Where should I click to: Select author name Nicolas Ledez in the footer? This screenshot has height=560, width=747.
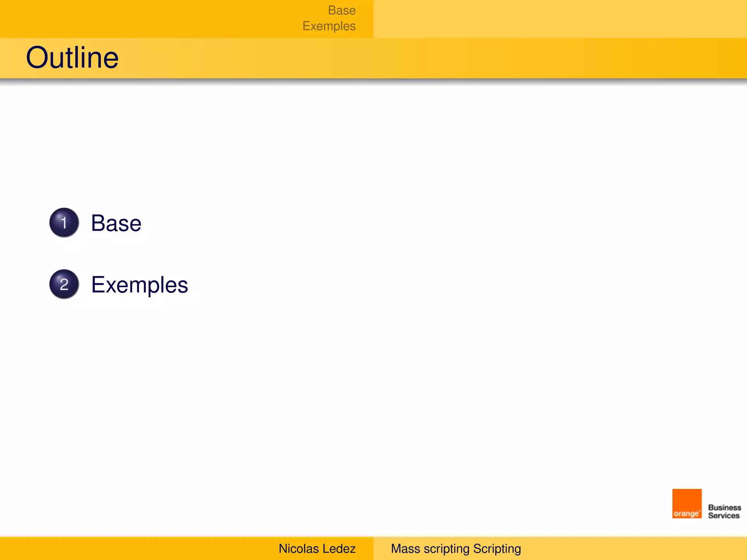pyautogui.click(x=317, y=549)
